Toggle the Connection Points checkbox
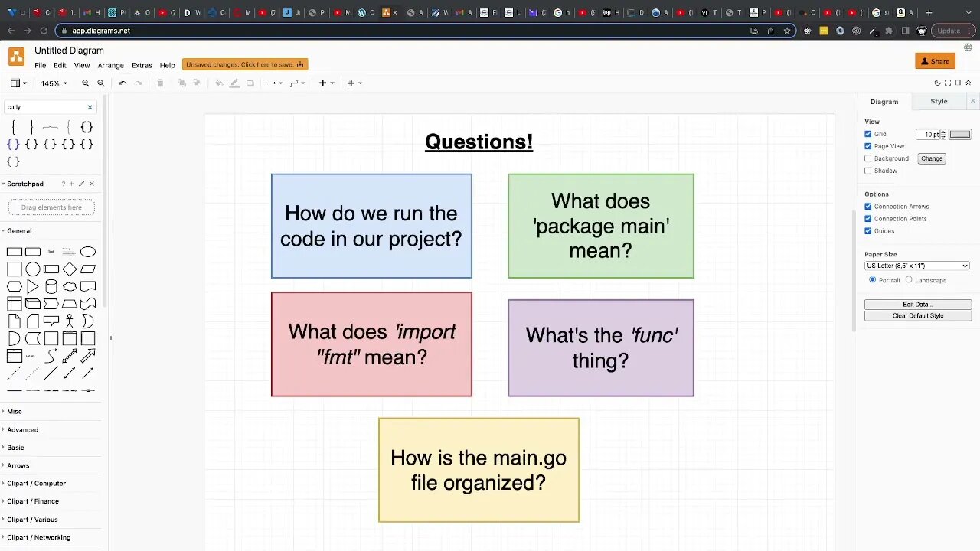The image size is (980, 551). (868, 219)
